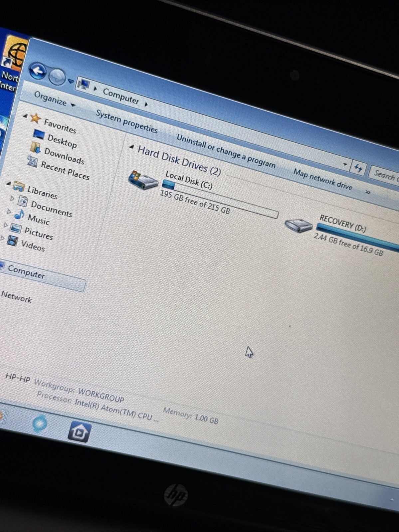
Task: Click the Documents library icon
Action: tap(22, 201)
